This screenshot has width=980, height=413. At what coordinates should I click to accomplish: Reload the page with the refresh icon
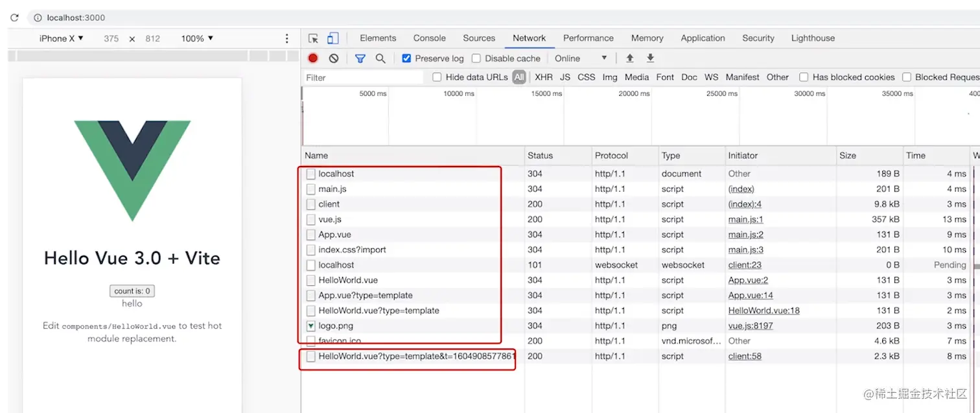14,18
